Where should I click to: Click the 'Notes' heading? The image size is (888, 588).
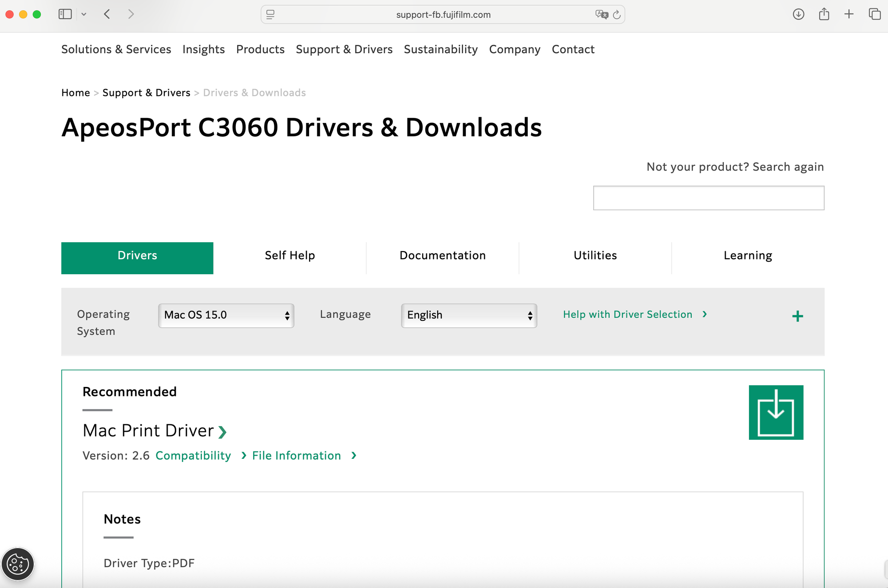122,519
